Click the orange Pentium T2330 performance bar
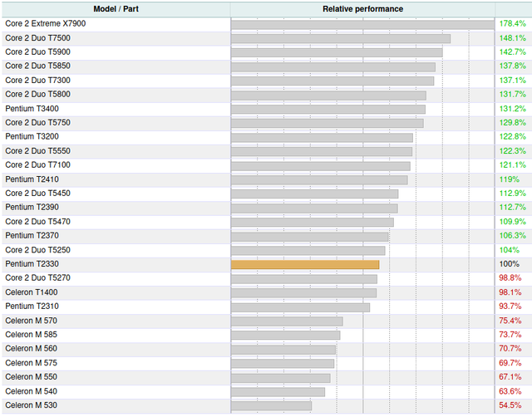 coord(304,264)
